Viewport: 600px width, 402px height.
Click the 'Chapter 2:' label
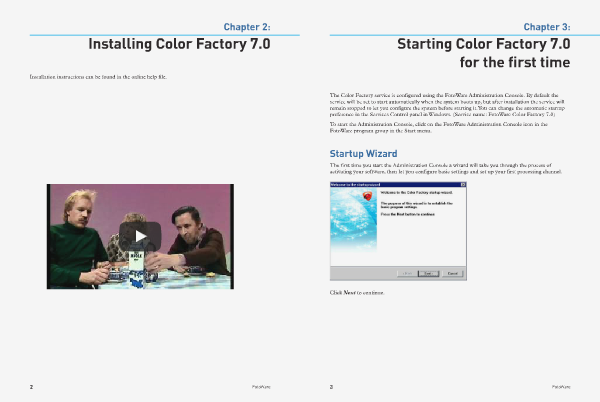tap(247, 27)
